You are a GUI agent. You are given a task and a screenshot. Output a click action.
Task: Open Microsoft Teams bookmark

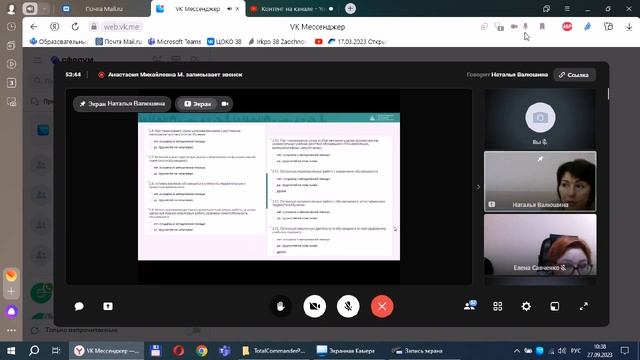click(x=174, y=41)
